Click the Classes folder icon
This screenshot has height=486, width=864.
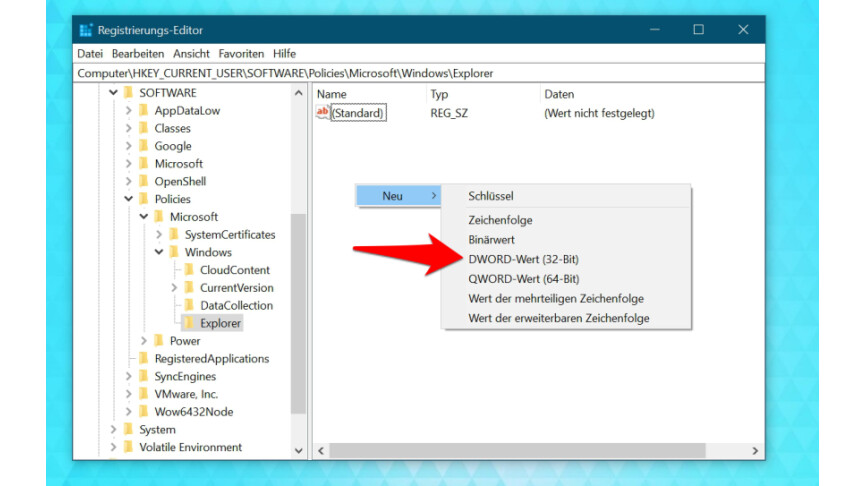pyautogui.click(x=144, y=128)
